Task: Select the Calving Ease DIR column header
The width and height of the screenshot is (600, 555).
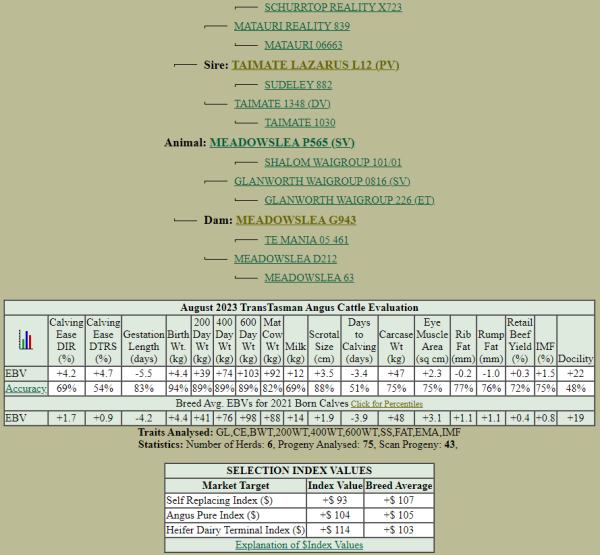Action: pos(66,341)
